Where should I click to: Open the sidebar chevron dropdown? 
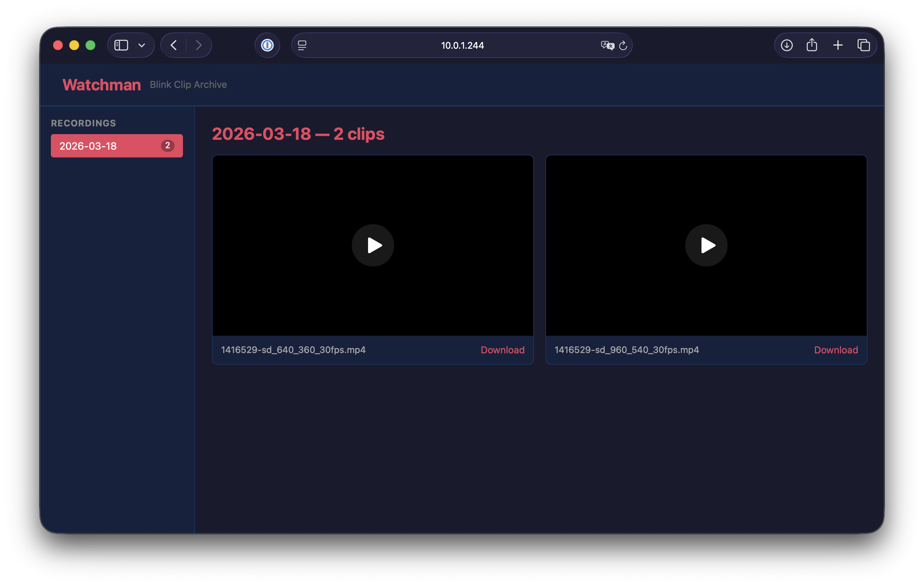click(141, 45)
